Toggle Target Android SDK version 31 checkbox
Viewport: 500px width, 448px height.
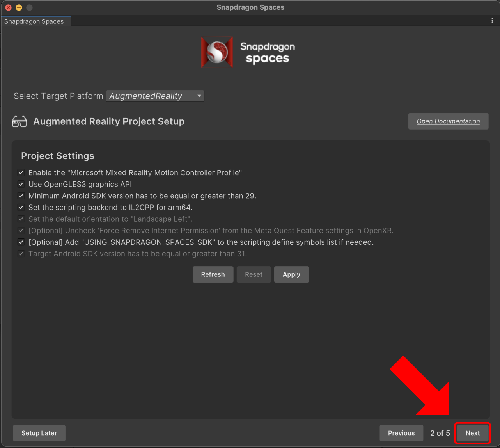coord(21,254)
